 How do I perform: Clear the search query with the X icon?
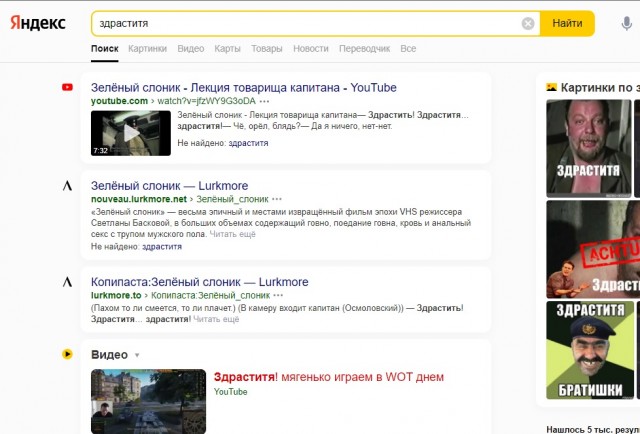pyautogui.click(x=528, y=24)
